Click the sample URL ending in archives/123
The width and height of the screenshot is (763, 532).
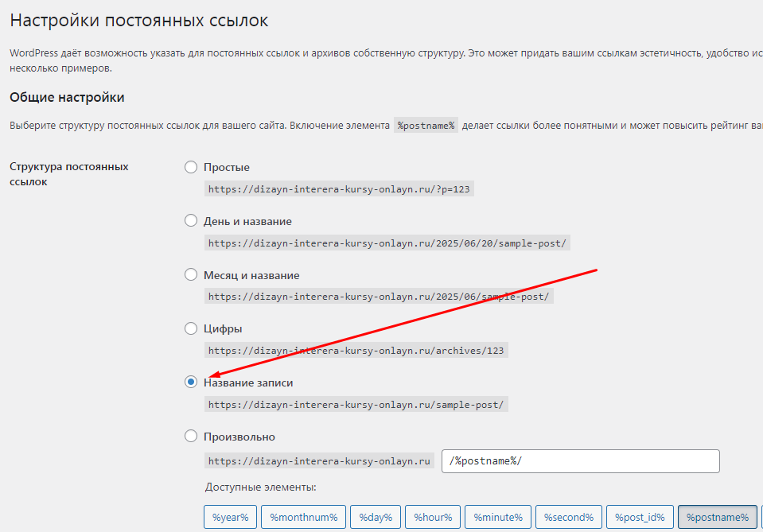(356, 351)
